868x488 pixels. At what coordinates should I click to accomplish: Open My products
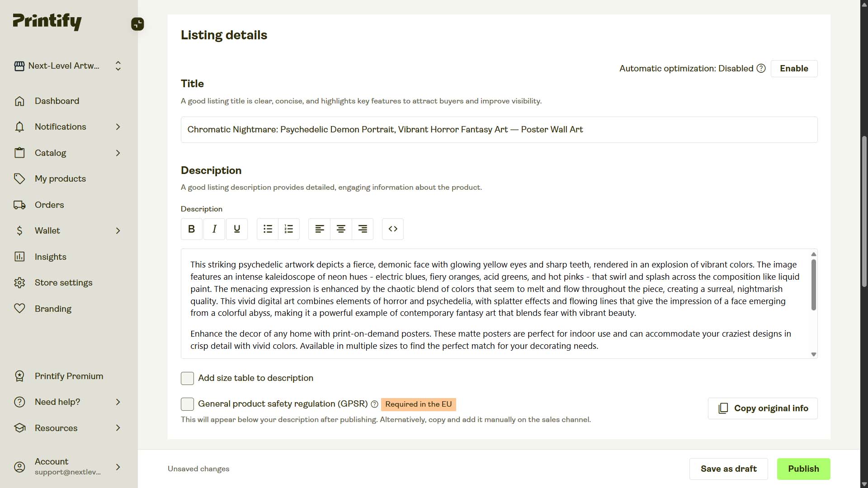point(60,178)
